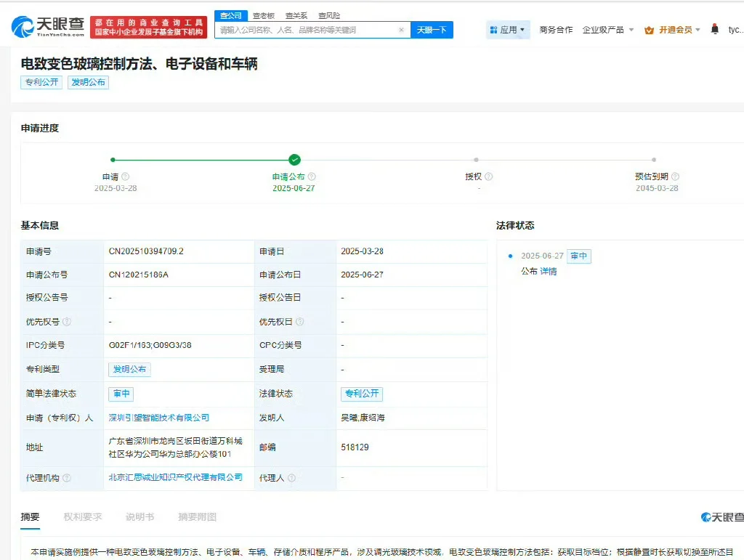The height and width of the screenshot is (560, 744).
Task: Click the green check on 申请公布 step
Action: click(294, 159)
